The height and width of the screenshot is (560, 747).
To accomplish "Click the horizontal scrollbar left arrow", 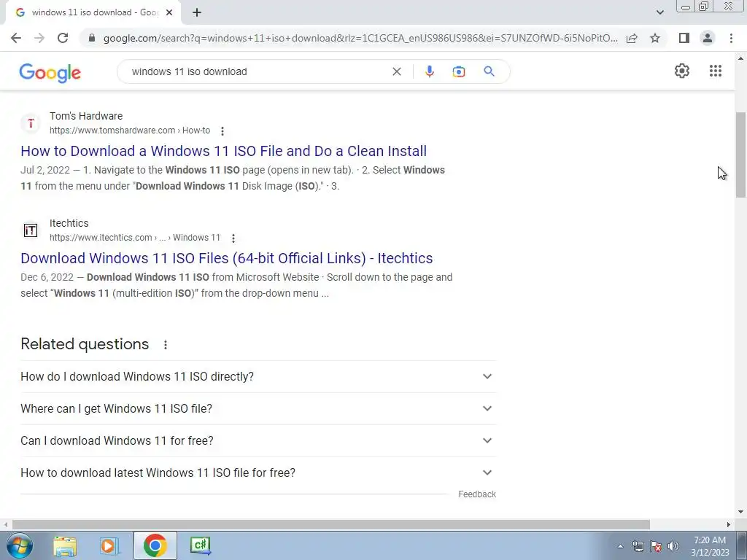I will [5, 524].
